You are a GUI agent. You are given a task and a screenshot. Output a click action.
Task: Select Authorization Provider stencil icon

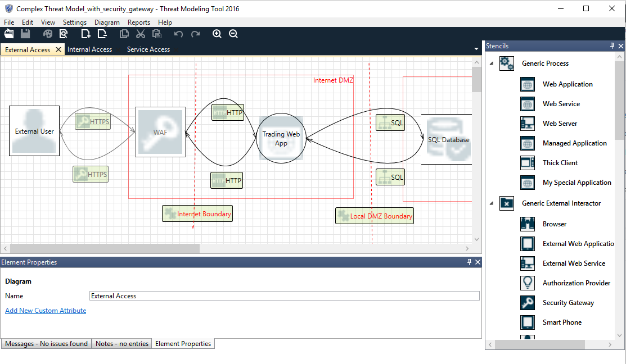[x=528, y=283]
